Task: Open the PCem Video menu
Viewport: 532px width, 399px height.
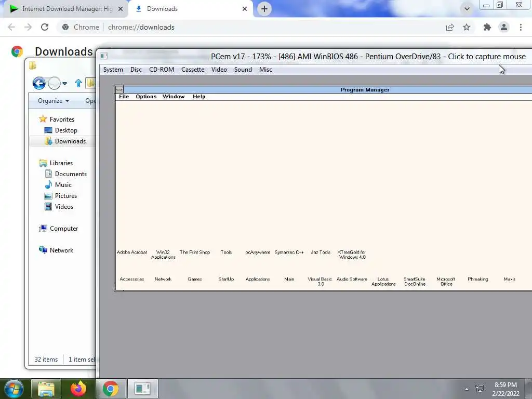Action: coord(219,70)
